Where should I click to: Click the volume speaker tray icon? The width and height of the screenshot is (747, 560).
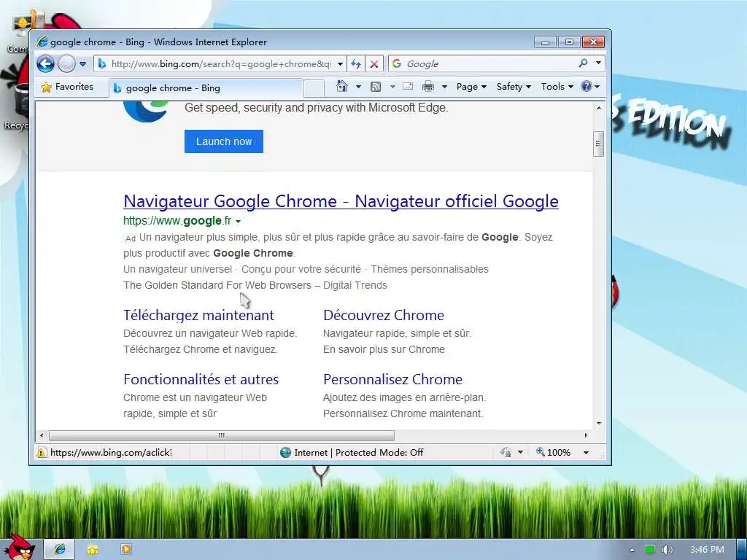(667, 550)
